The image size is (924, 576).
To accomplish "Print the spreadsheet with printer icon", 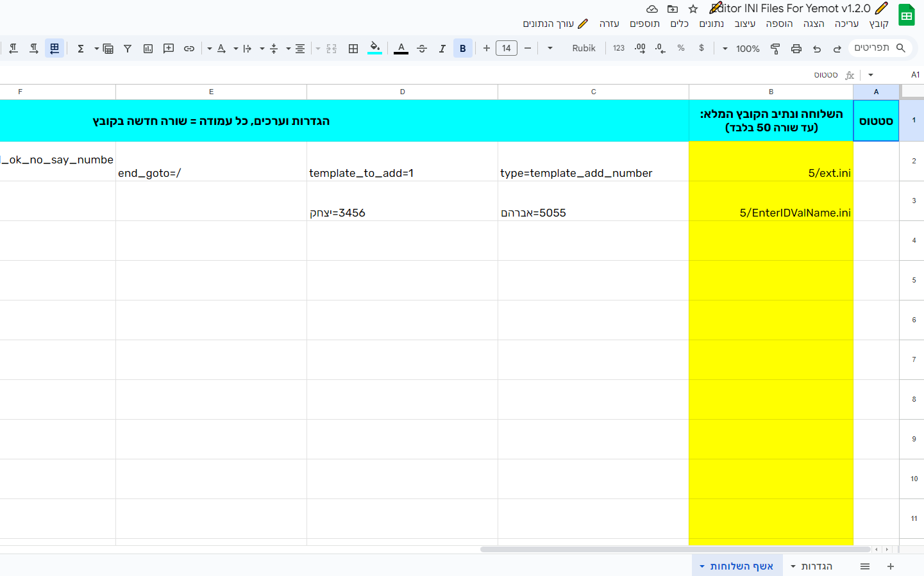I will 796,49.
